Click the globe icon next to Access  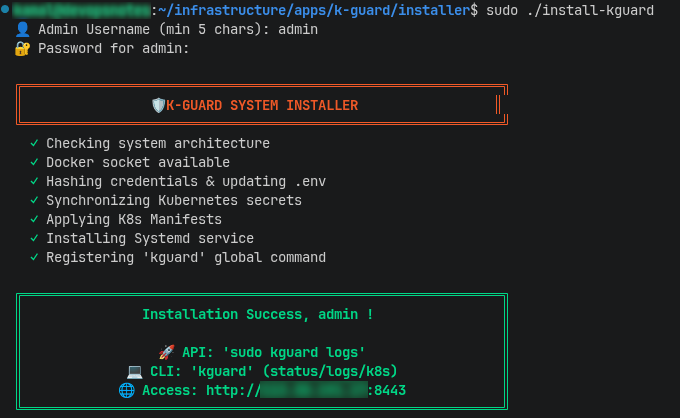[127, 390]
